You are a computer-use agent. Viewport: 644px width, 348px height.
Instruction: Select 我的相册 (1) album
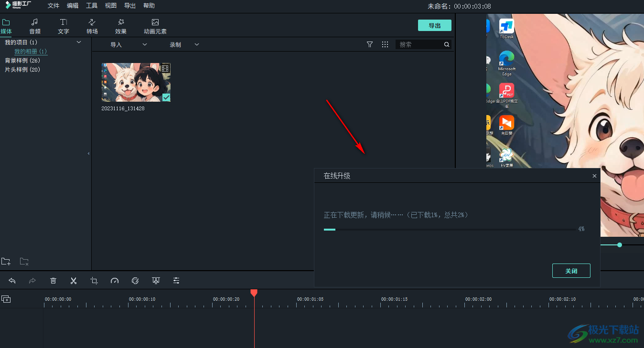[31, 52]
